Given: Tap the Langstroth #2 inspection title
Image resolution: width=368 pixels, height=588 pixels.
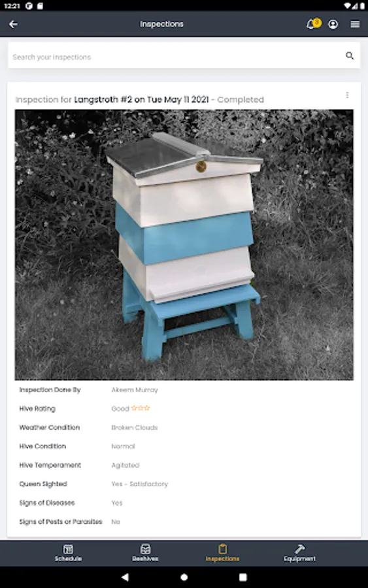Looking at the screenshot, I should pos(141,99).
